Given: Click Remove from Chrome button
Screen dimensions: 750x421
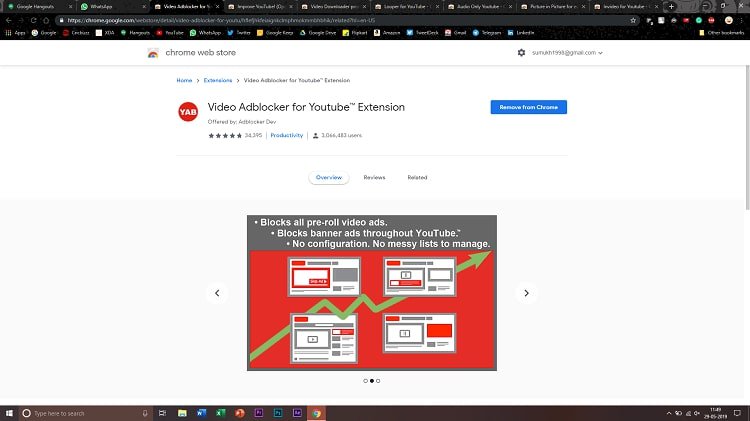Looking at the screenshot, I should pos(529,107).
